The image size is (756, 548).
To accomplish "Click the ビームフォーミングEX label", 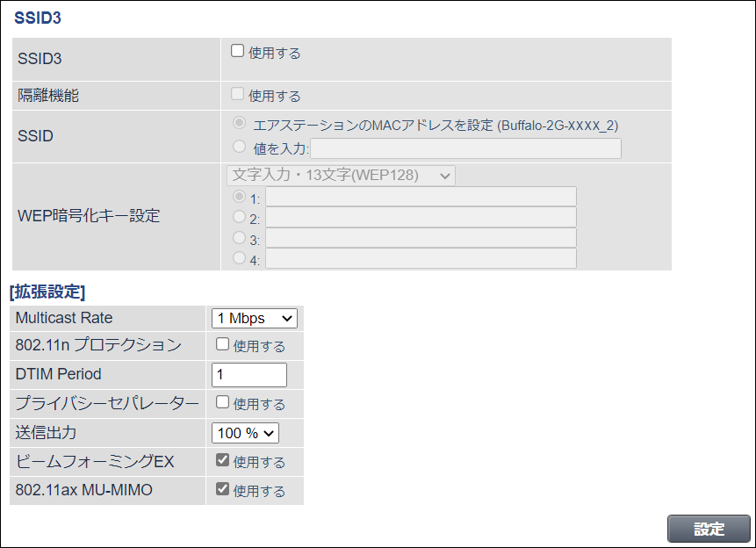I will [95, 461].
